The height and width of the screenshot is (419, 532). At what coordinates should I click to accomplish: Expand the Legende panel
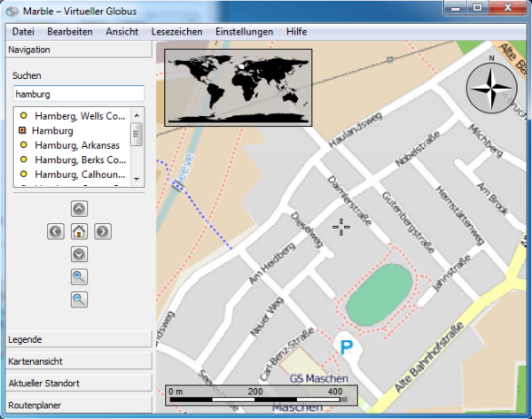tap(76, 339)
